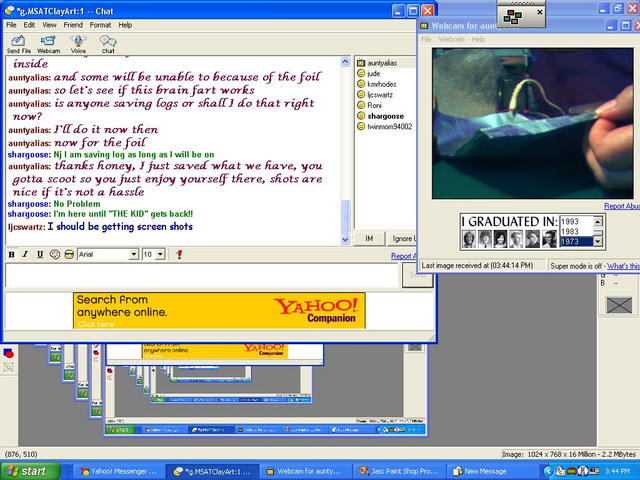Open Webcam menu in webcam window
The image size is (640, 480).
point(451,39)
